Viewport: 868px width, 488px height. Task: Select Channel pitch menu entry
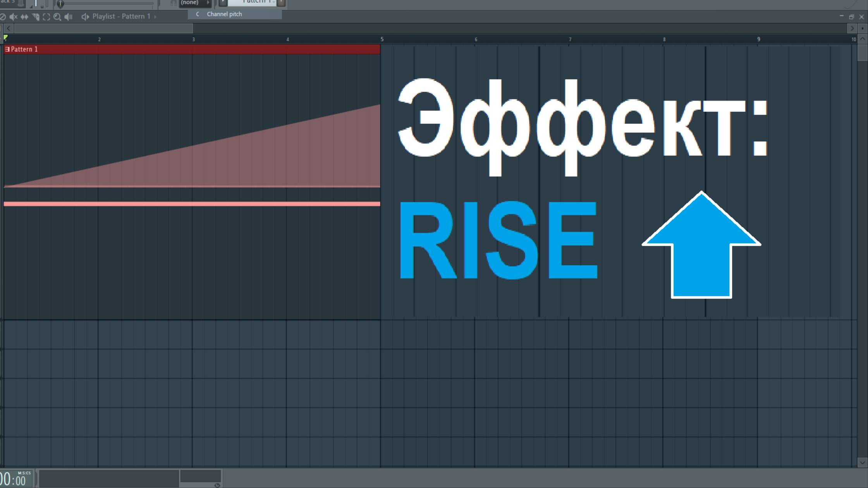click(235, 14)
